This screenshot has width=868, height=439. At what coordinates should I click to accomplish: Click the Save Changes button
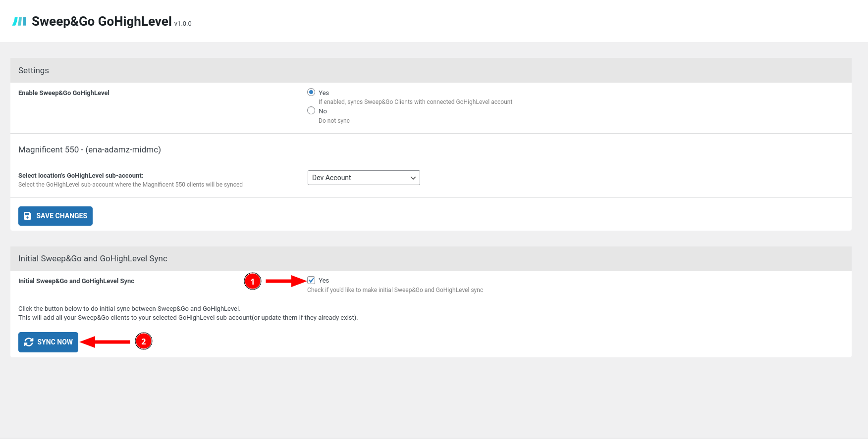click(55, 216)
